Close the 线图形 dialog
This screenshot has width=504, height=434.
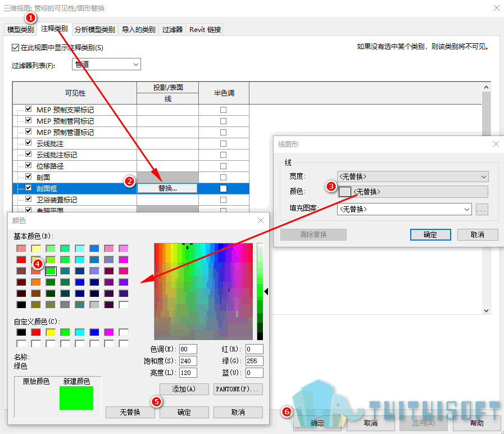point(496,144)
